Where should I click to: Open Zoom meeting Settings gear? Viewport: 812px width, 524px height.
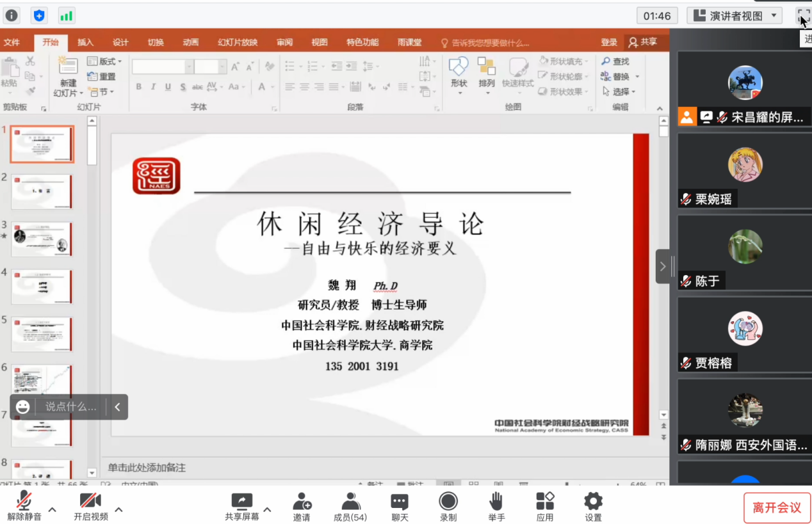pyautogui.click(x=592, y=502)
